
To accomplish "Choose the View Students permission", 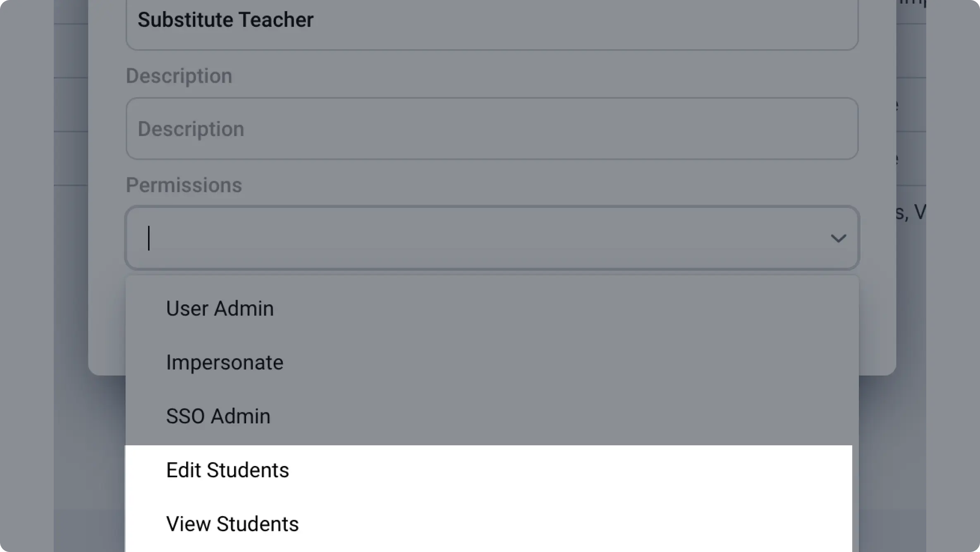I will click(232, 523).
